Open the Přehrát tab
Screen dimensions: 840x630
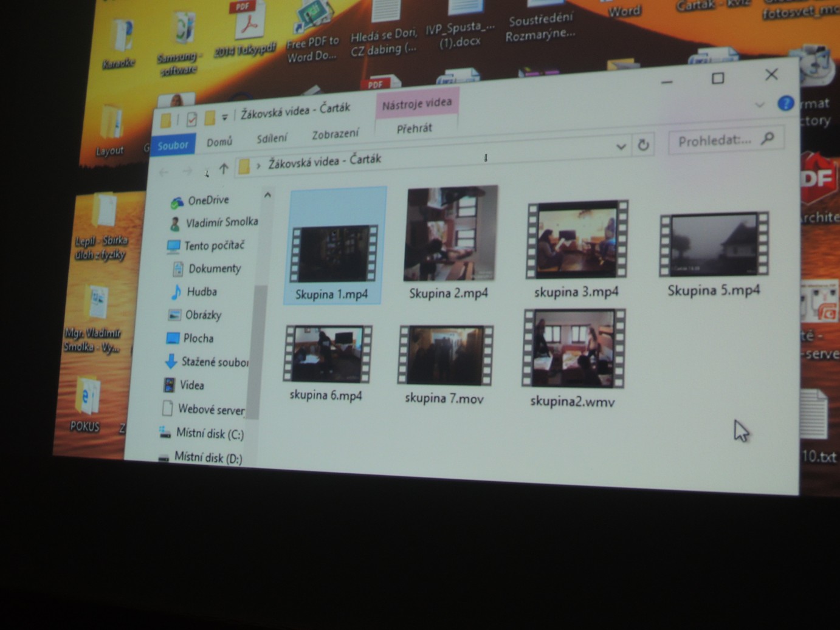click(415, 129)
